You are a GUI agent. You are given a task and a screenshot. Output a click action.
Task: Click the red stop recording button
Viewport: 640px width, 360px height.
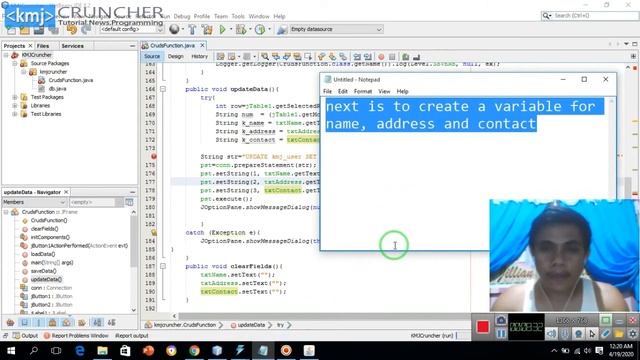click(483, 327)
